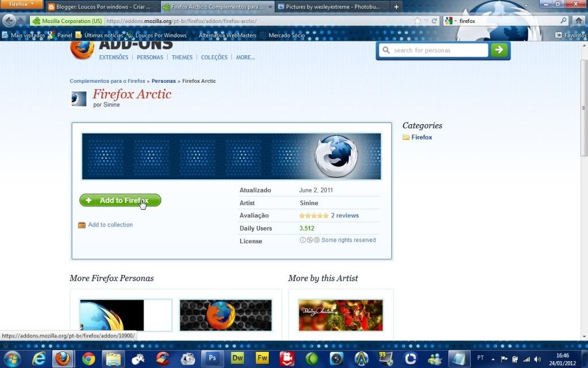The image size is (588, 368).
Task: Open the 2 reviews link
Action: [345, 216]
